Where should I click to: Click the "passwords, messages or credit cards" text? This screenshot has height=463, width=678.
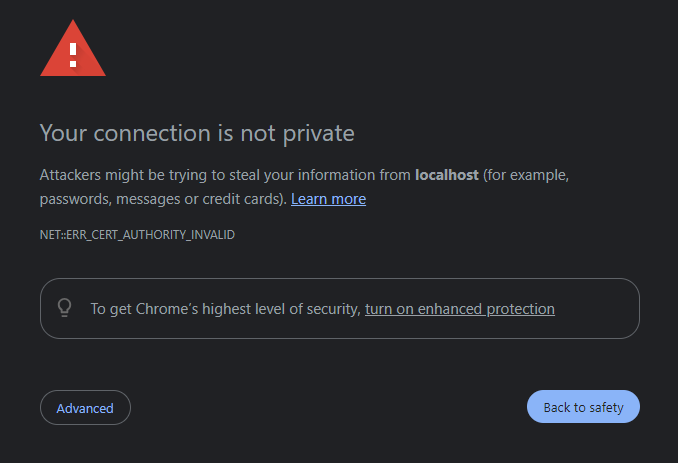click(x=162, y=199)
